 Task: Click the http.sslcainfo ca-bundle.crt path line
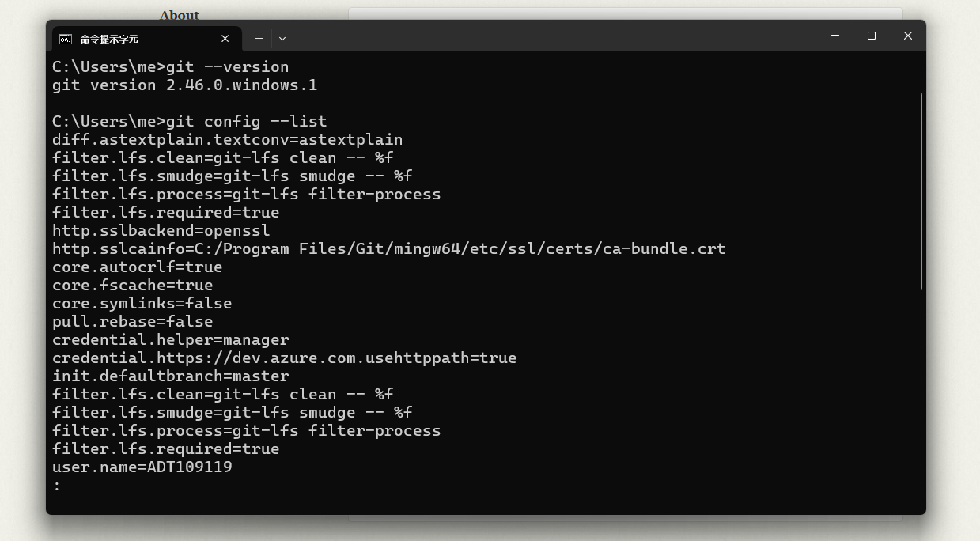point(389,248)
